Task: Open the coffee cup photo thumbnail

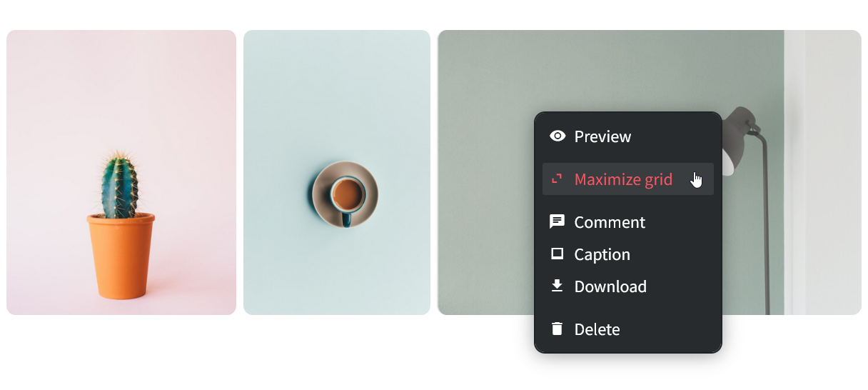Action: 337,172
